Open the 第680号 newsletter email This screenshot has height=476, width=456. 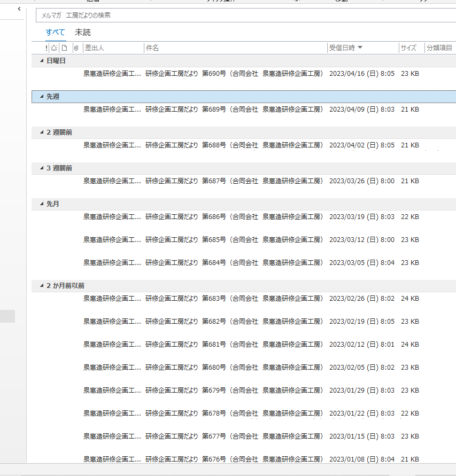pyautogui.click(x=244, y=368)
